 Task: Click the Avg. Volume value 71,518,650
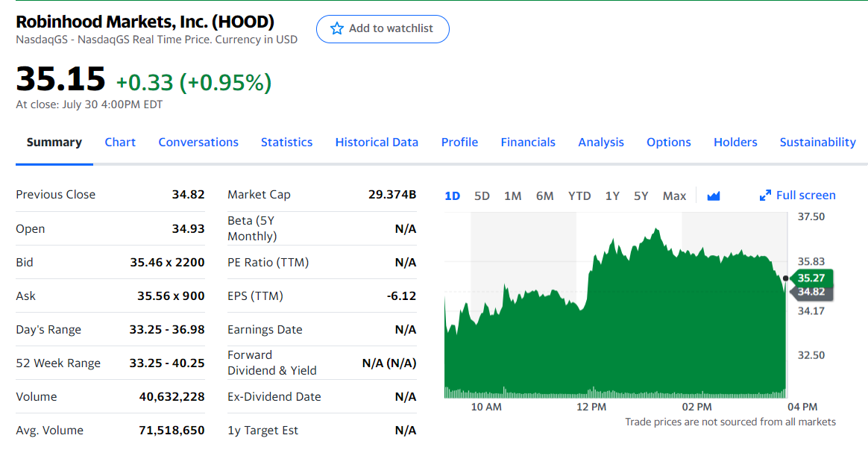click(x=172, y=431)
